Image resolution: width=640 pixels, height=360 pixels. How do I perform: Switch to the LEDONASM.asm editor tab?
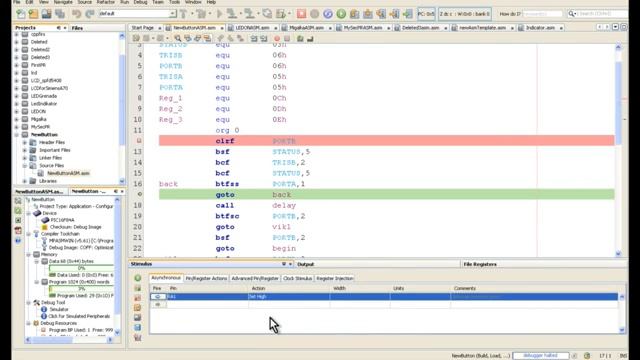click(x=252, y=28)
